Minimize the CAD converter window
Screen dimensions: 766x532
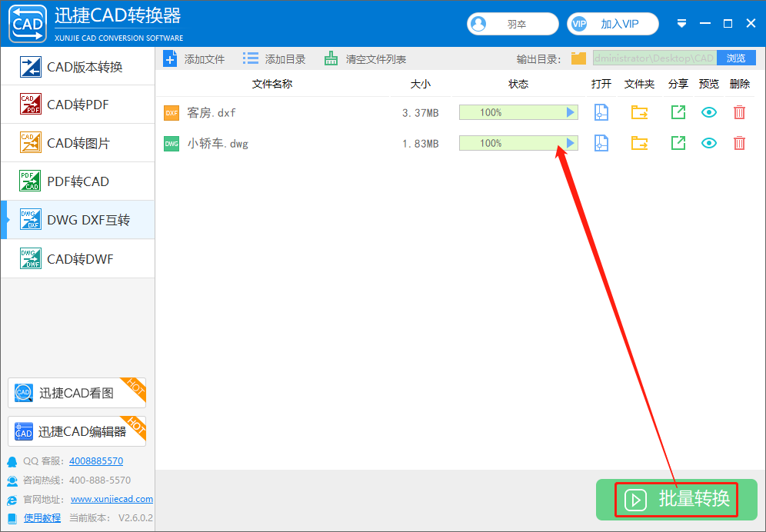click(x=705, y=24)
